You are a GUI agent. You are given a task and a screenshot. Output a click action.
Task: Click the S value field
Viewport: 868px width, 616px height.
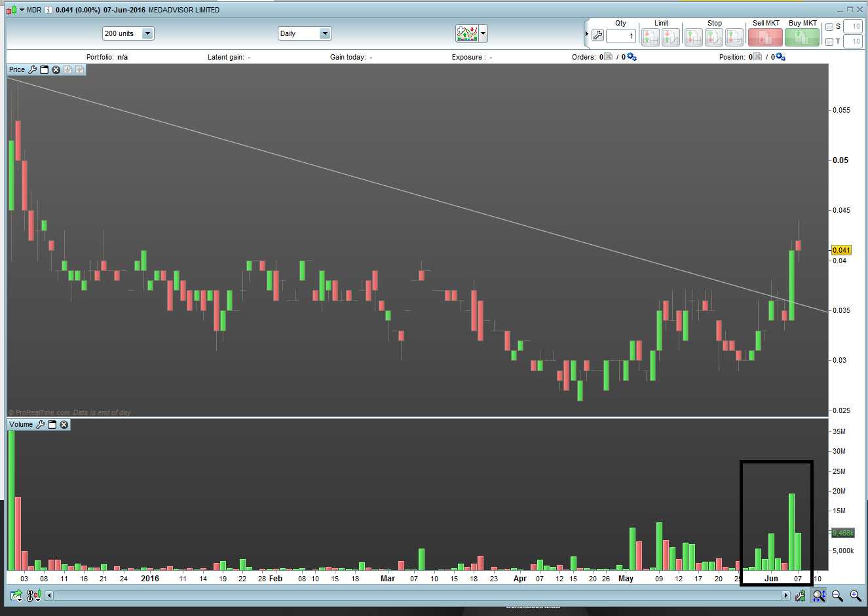(x=852, y=26)
